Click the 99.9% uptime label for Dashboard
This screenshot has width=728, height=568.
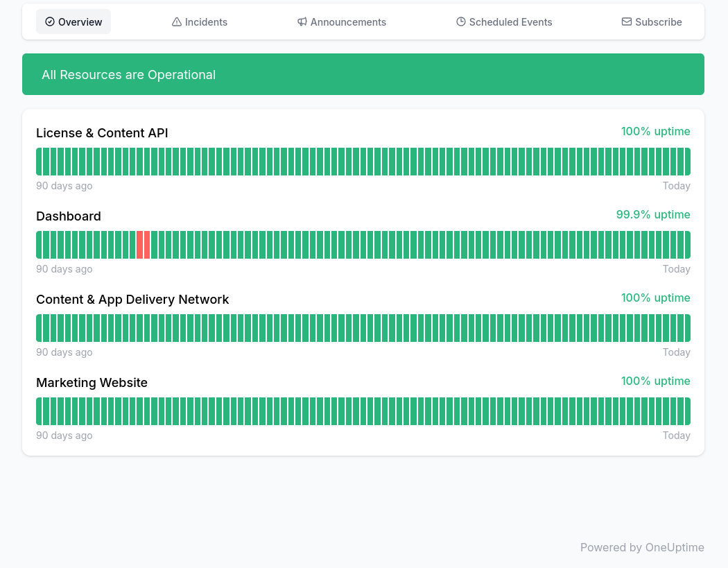[x=652, y=215]
